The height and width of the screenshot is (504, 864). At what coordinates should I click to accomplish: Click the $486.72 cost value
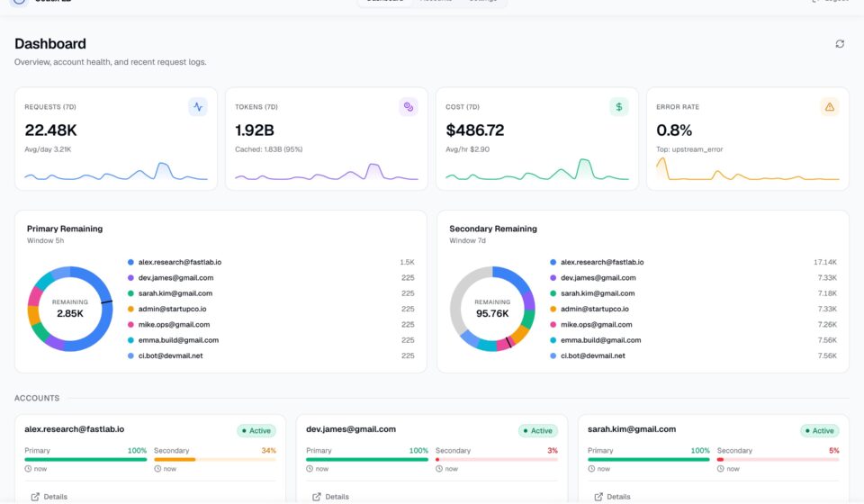tap(475, 130)
